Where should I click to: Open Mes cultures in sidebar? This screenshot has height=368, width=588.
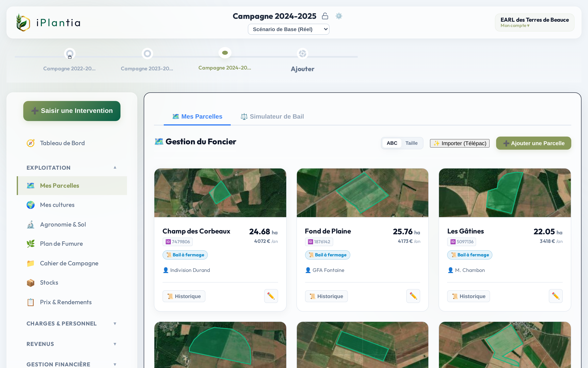[72, 205]
